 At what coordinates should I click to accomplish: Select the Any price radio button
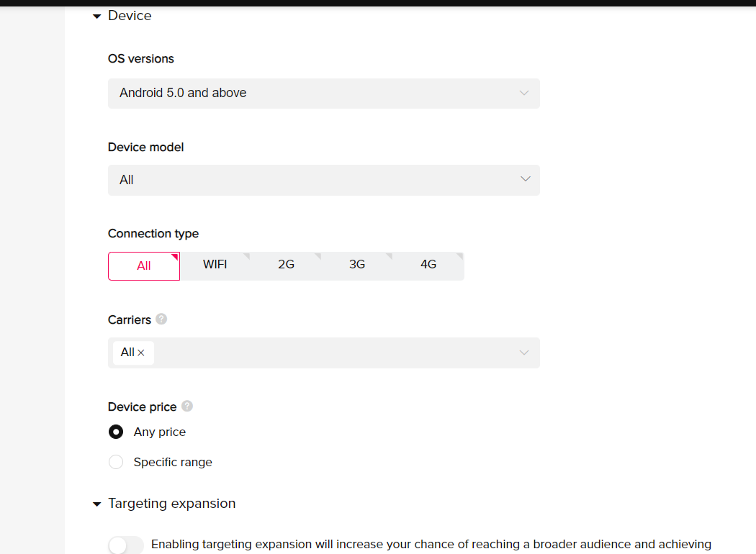point(116,432)
